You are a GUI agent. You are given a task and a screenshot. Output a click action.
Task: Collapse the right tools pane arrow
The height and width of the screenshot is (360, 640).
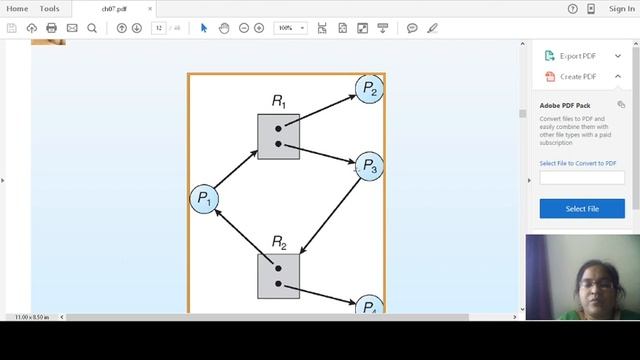click(529, 180)
